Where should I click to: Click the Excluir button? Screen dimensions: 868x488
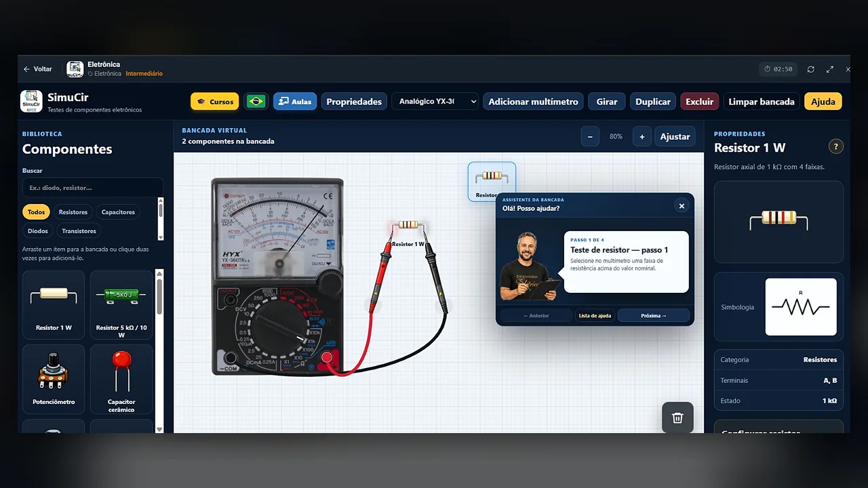point(699,102)
